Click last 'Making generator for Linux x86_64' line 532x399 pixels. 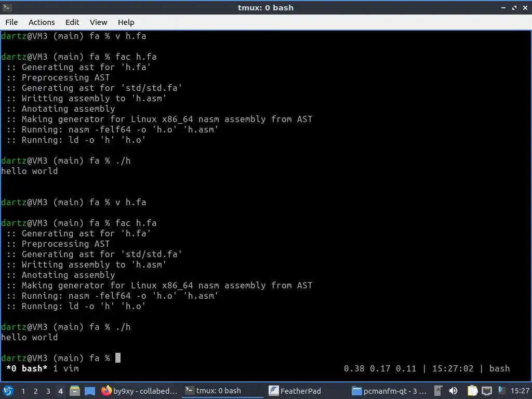tap(159, 285)
